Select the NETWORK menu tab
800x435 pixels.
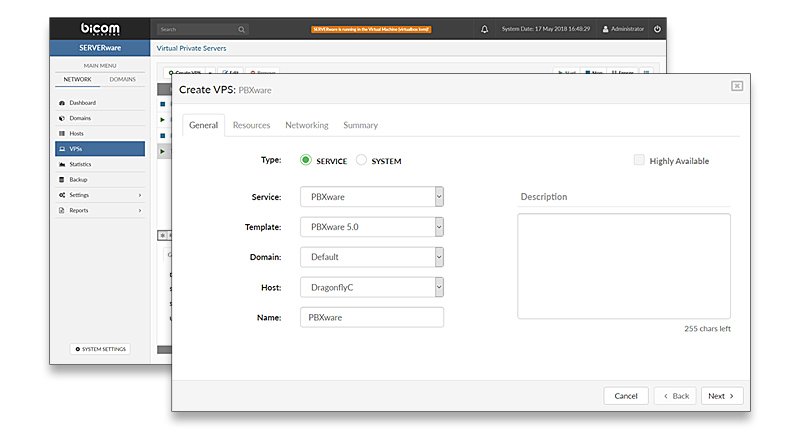click(77, 80)
